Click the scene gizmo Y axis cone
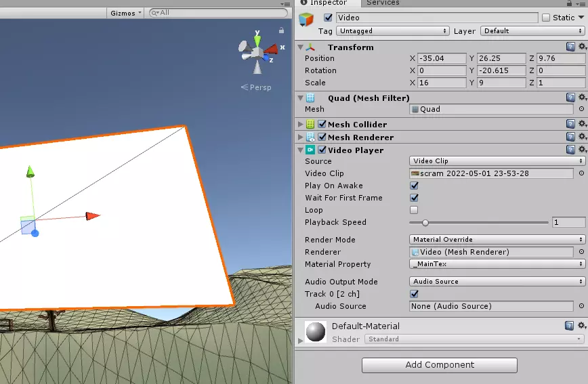The image size is (588, 384). point(257,39)
